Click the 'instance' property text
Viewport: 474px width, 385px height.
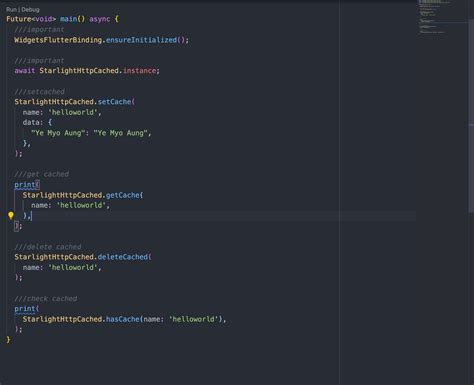coord(139,71)
